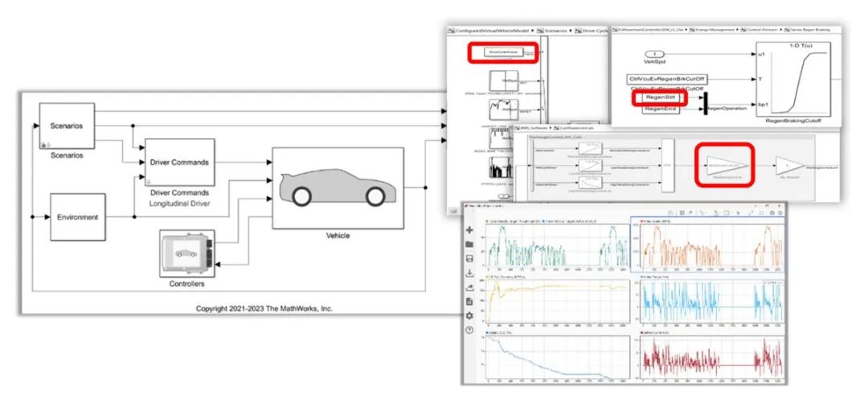Open the folder icon in the inspector sidebar
The width and height of the screenshot is (868, 407).
tap(469, 245)
